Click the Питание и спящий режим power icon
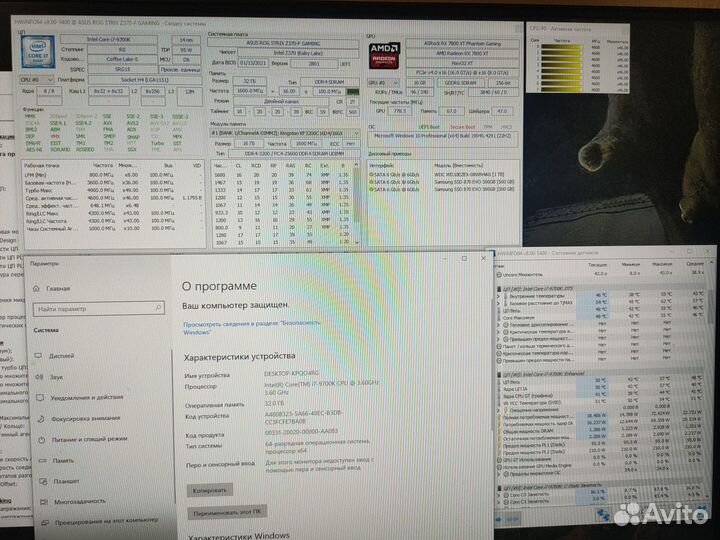Viewport: 720px width, 540px height. click(42, 440)
